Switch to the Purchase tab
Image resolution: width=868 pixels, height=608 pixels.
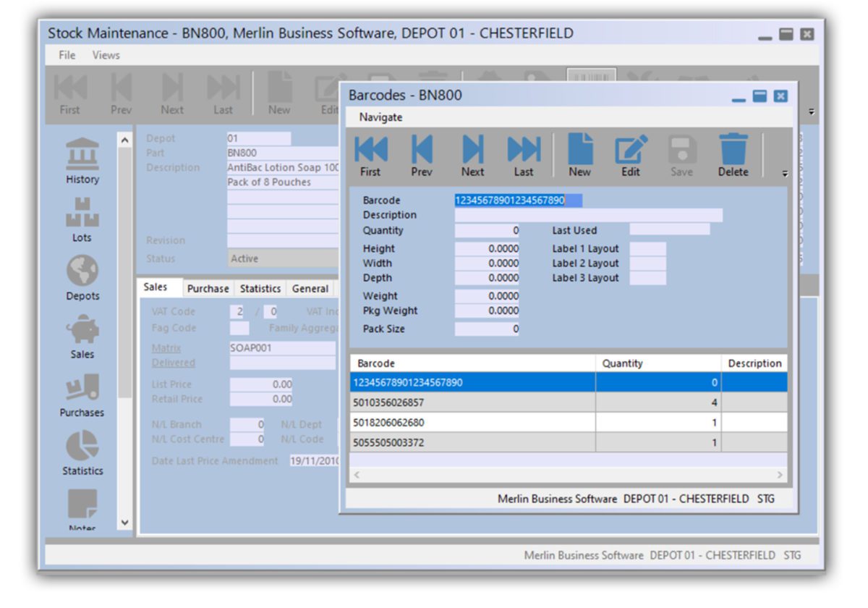click(x=208, y=288)
